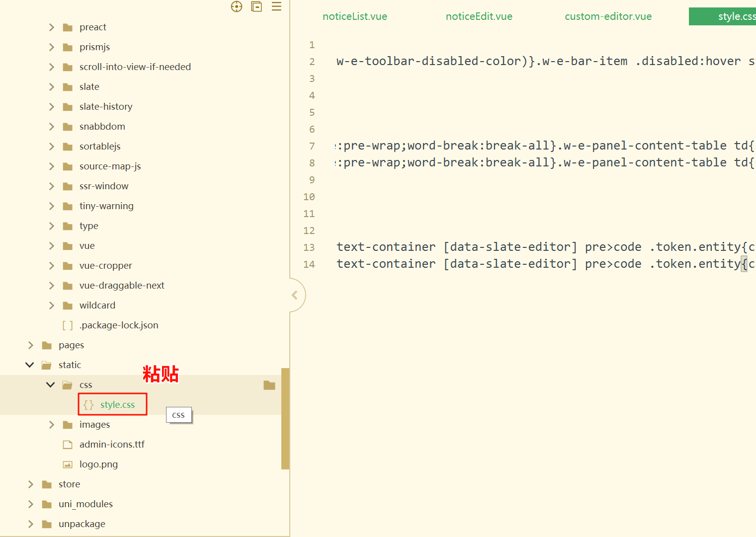Screen dimensions: 756x537
Task: Click the locate current file target icon
Action: click(x=237, y=6)
